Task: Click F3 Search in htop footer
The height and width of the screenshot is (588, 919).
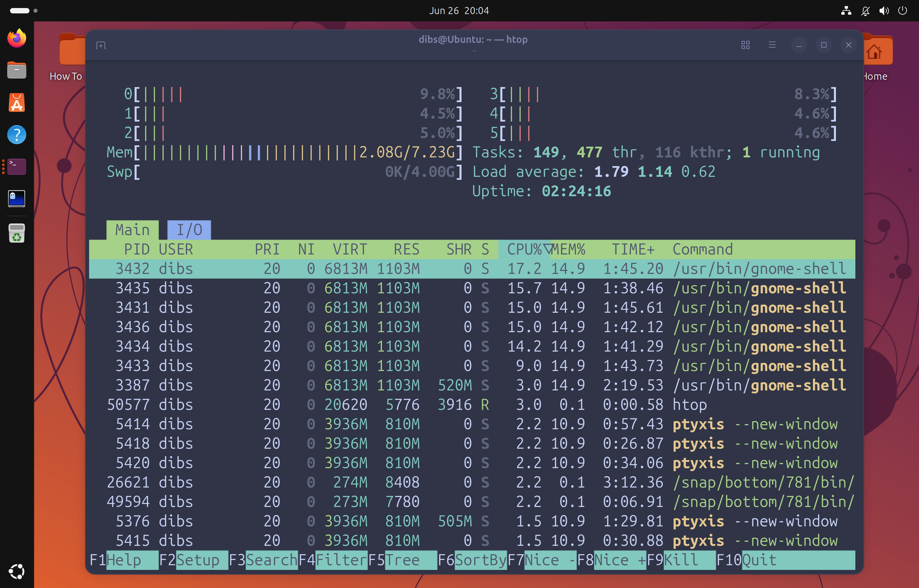Action: [x=263, y=560]
